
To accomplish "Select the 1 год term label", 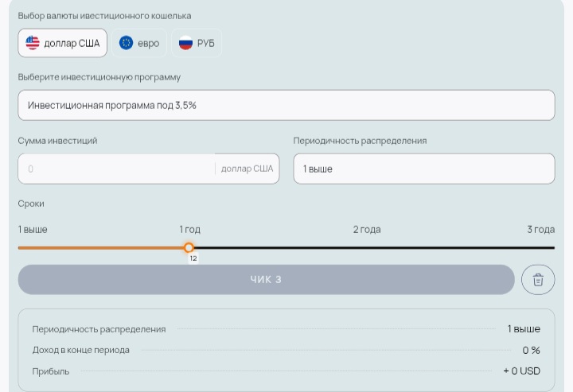I will coord(189,230).
